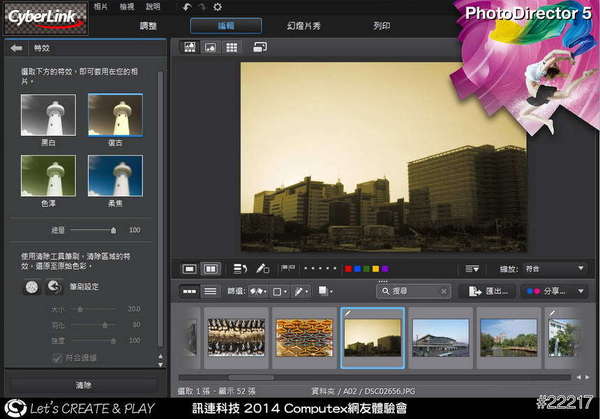Switch to thumbnail grid view mode
600x419 pixels.
(x=231, y=47)
